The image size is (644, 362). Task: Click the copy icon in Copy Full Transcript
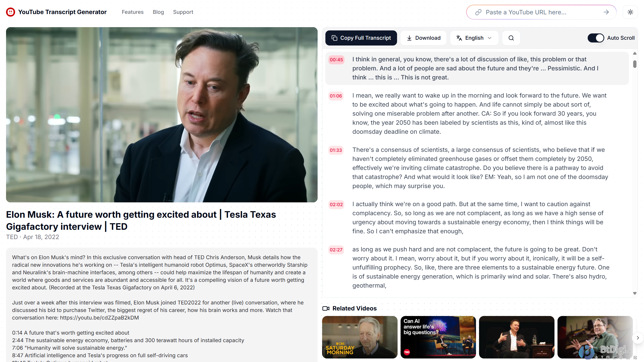(x=334, y=38)
